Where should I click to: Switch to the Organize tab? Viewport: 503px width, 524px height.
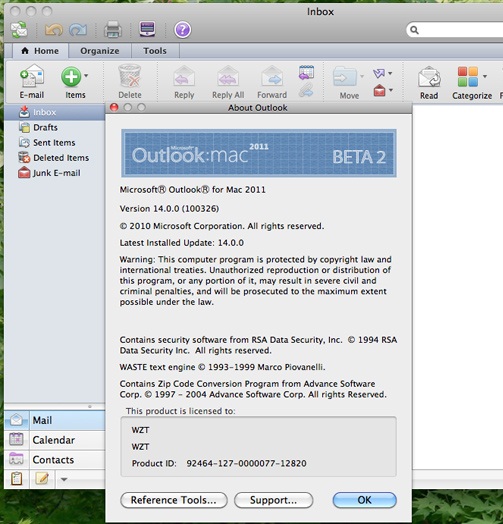pos(100,51)
